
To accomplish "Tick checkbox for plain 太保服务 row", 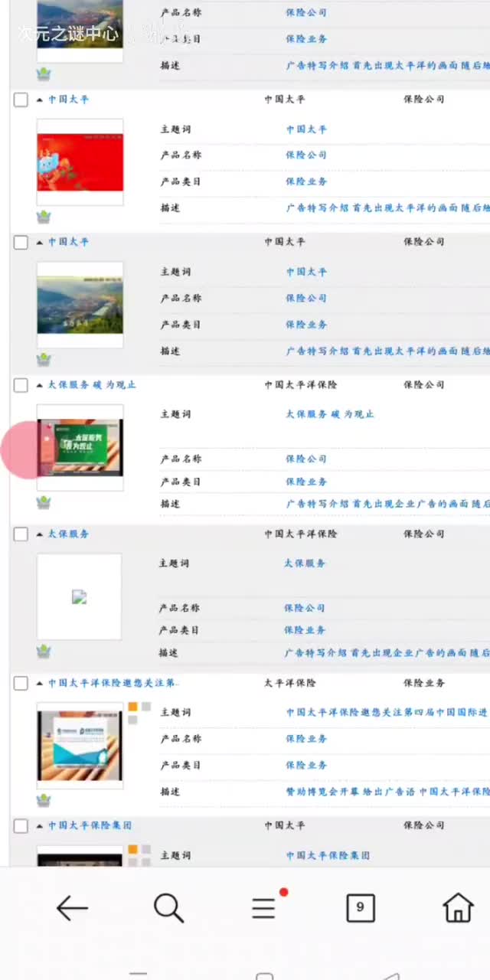I will (21, 534).
